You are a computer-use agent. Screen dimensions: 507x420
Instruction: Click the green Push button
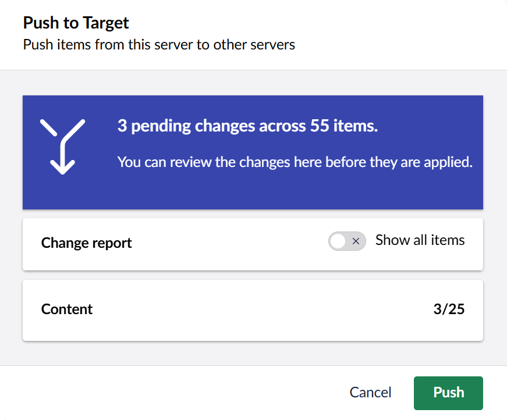coord(448,393)
